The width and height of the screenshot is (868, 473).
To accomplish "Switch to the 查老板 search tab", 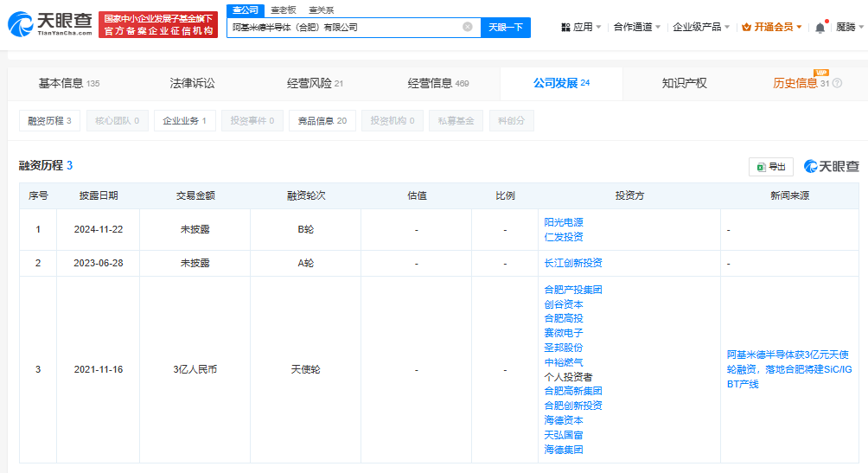I will tap(284, 10).
